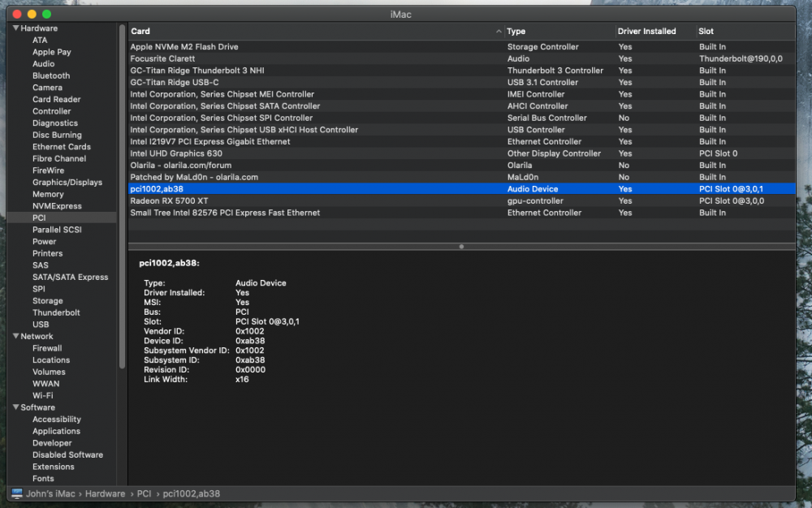Screen dimensions: 812x508
Task: Select the GC-Titan Ridge USB-C row
Action: click(x=461, y=82)
